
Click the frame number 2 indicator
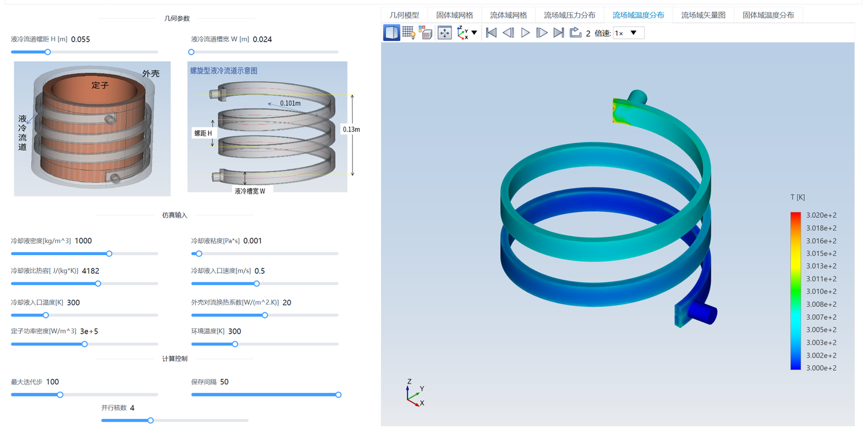coord(588,33)
